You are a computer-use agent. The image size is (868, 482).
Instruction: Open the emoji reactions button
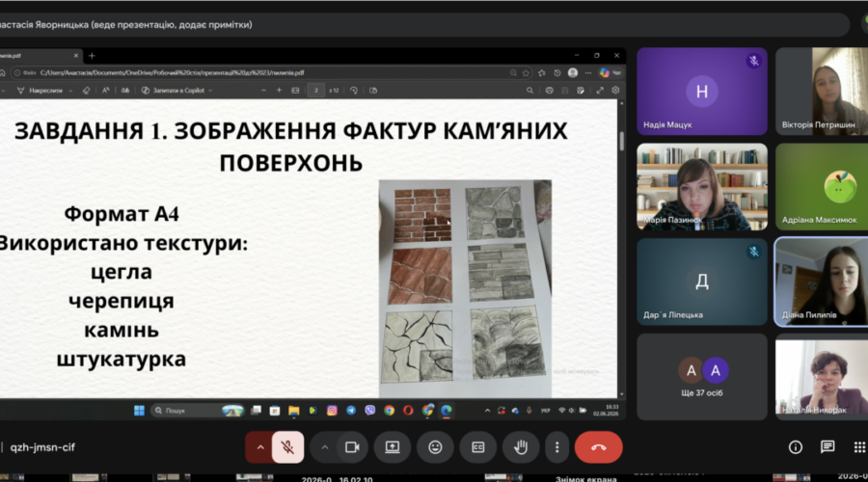tap(435, 447)
